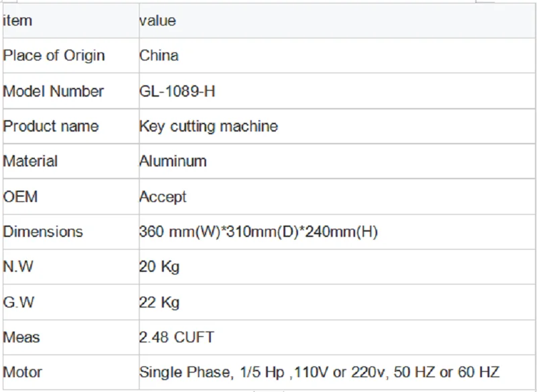
Task: Click the 'Accept' value cell
Action: point(162,197)
